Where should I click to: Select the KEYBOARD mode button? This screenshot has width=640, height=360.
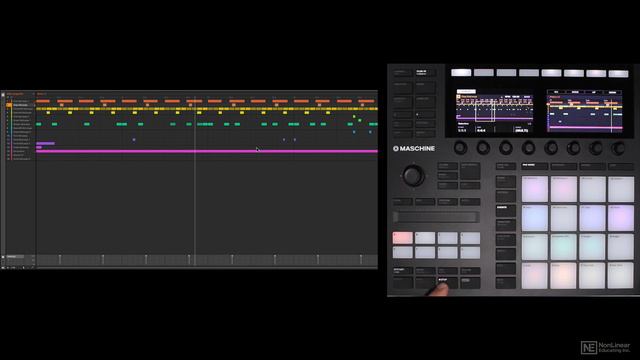[564, 166]
